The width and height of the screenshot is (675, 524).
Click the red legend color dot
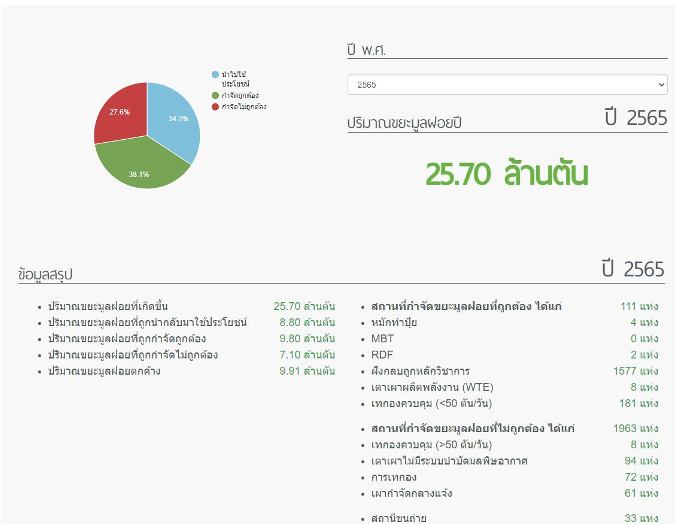pyautogui.click(x=215, y=105)
